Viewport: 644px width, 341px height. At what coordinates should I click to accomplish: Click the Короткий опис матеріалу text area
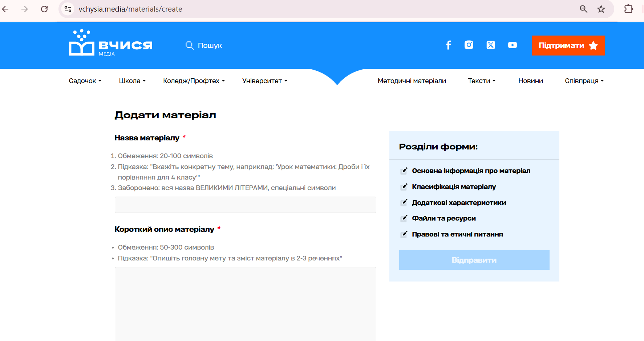tap(245, 304)
